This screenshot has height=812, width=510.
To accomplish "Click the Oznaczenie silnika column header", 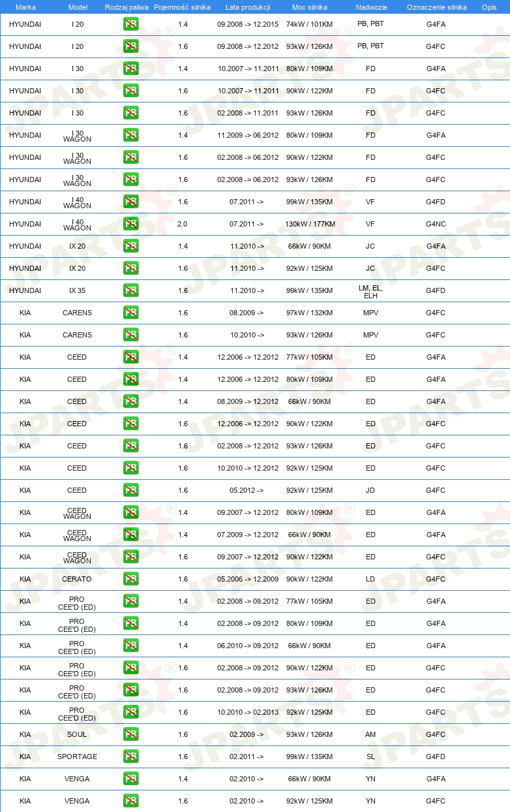I will (436, 7).
